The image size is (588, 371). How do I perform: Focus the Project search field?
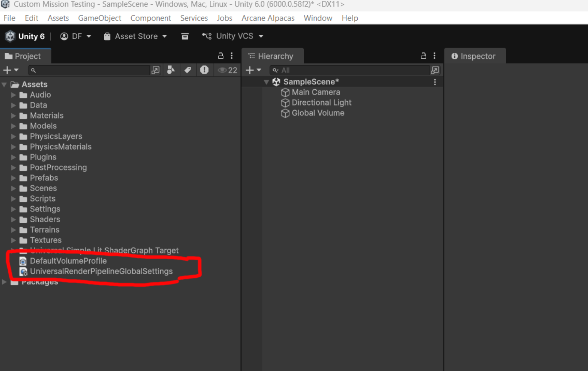click(89, 70)
